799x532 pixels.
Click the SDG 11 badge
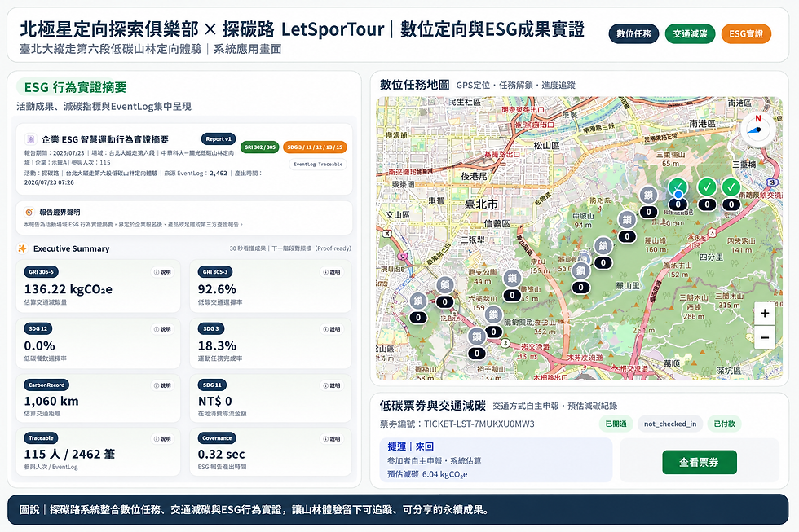(x=212, y=385)
